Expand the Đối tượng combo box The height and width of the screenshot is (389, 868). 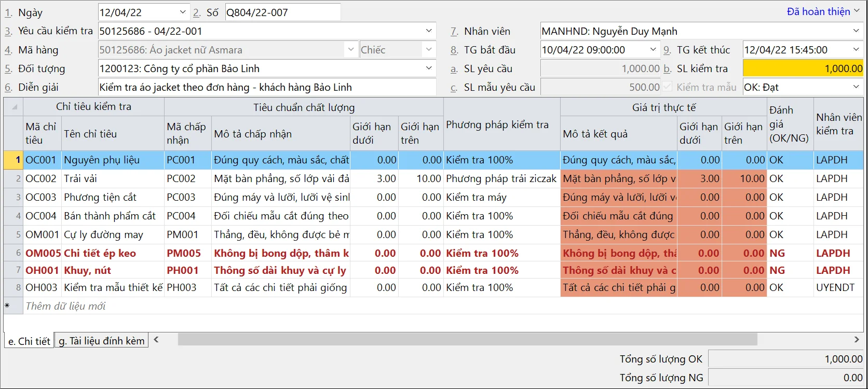coord(429,68)
